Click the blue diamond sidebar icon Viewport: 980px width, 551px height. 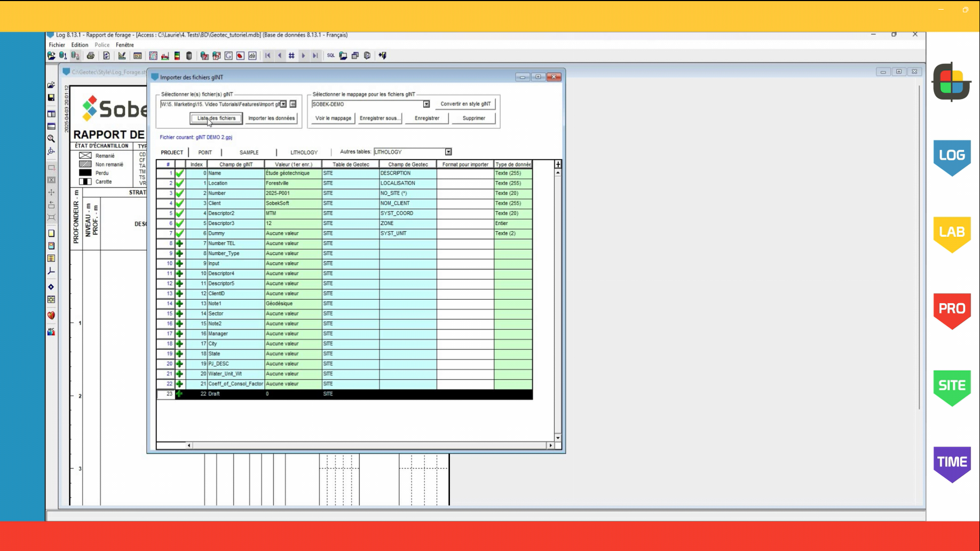(x=51, y=287)
